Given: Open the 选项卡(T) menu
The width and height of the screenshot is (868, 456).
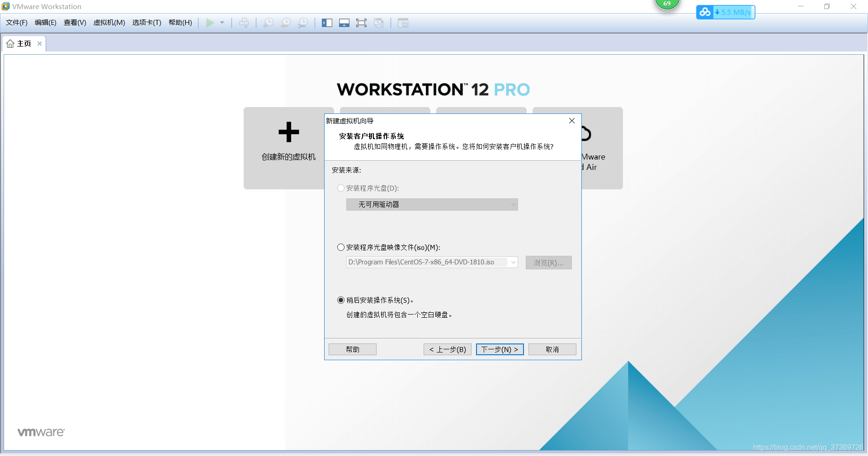Looking at the screenshot, I should pyautogui.click(x=147, y=23).
